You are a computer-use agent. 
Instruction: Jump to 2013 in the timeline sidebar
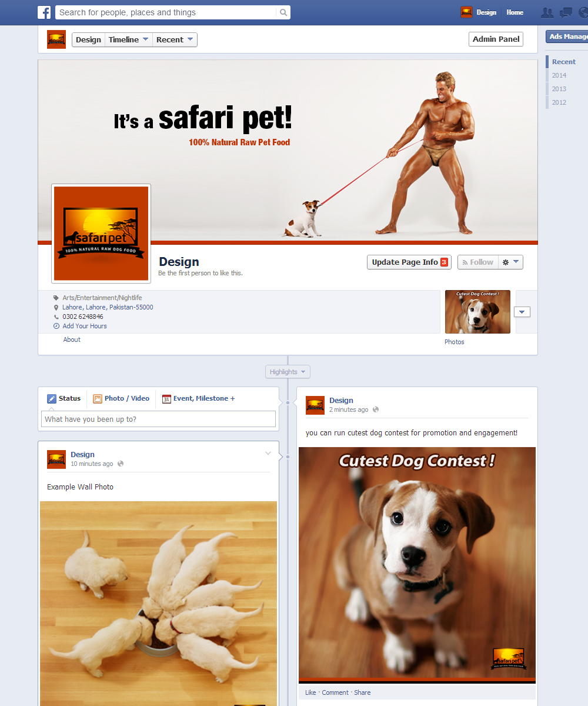point(559,89)
